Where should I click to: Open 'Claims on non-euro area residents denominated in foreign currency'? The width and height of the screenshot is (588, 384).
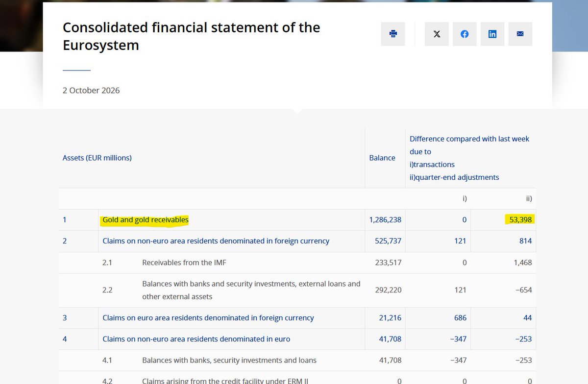(x=216, y=241)
